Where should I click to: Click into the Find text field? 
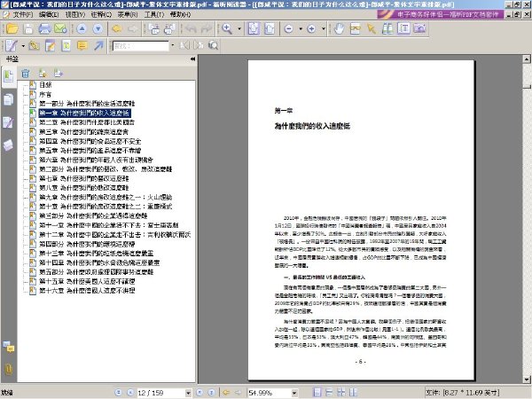coord(140,45)
